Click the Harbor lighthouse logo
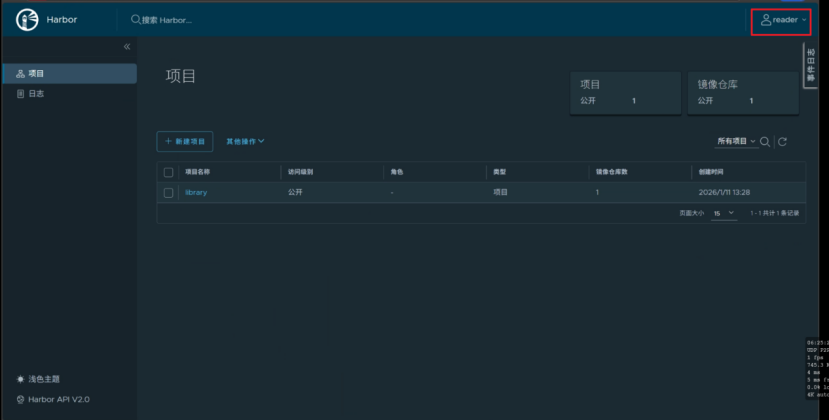The height and width of the screenshot is (420, 829). point(27,20)
